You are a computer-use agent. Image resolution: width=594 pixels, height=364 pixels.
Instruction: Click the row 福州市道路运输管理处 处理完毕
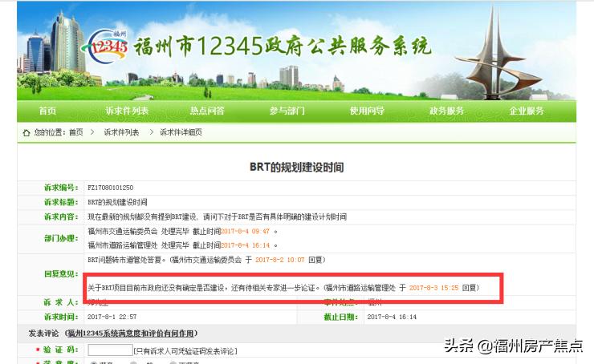coord(182,245)
